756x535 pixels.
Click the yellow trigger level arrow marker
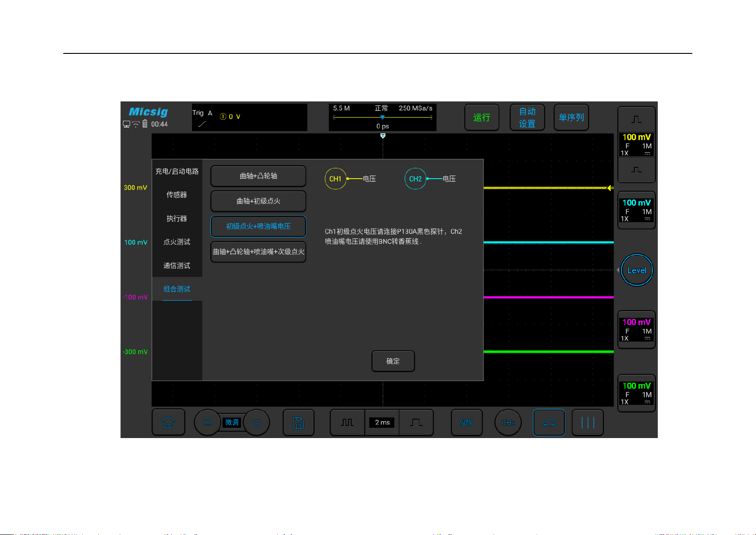tap(610, 188)
